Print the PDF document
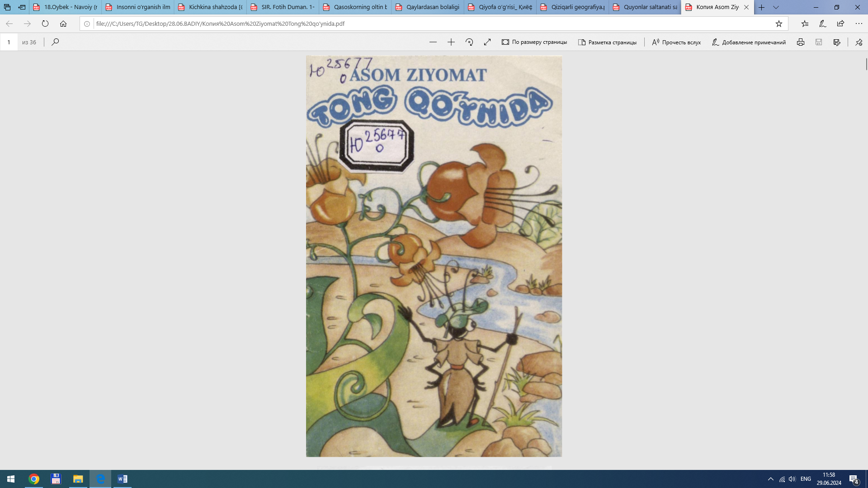 (800, 42)
